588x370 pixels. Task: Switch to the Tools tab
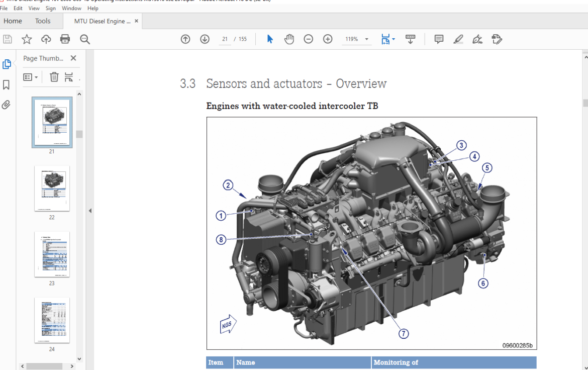click(x=43, y=21)
